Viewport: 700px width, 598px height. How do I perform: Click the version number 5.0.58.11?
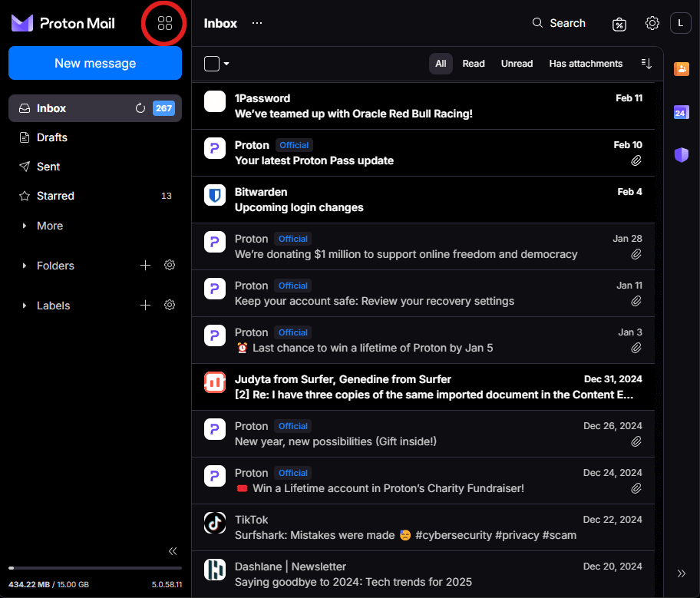point(167,584)
